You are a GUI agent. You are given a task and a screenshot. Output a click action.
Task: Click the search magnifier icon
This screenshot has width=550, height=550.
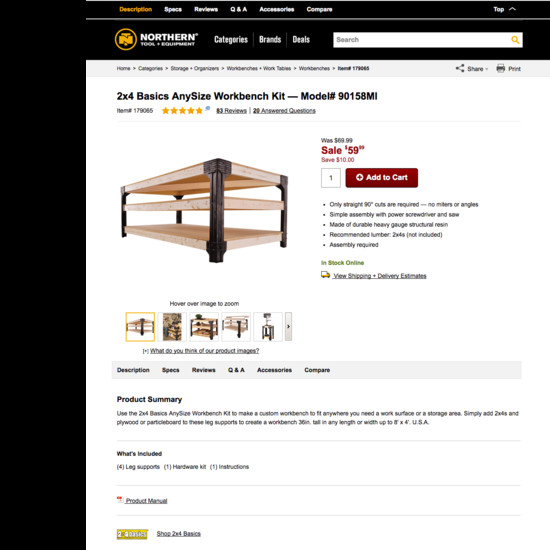click(x=515, y=40)
